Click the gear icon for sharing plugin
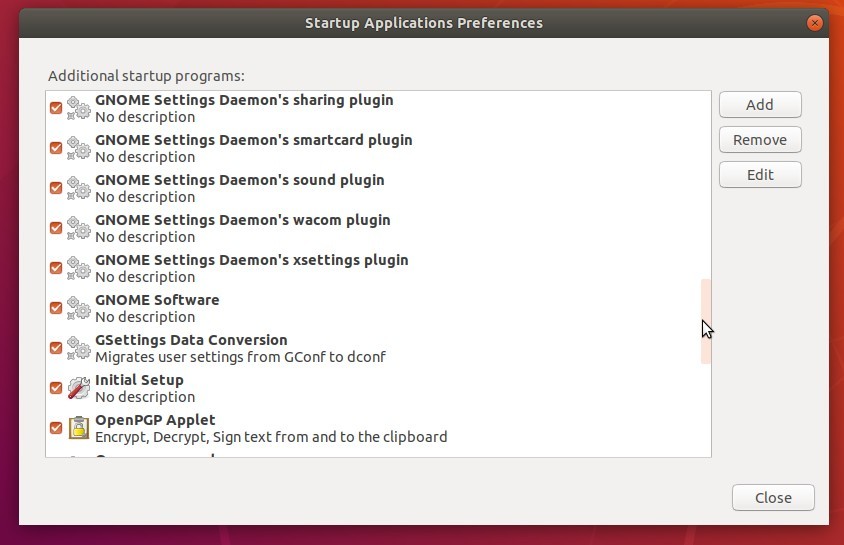 tap(79, 108)
